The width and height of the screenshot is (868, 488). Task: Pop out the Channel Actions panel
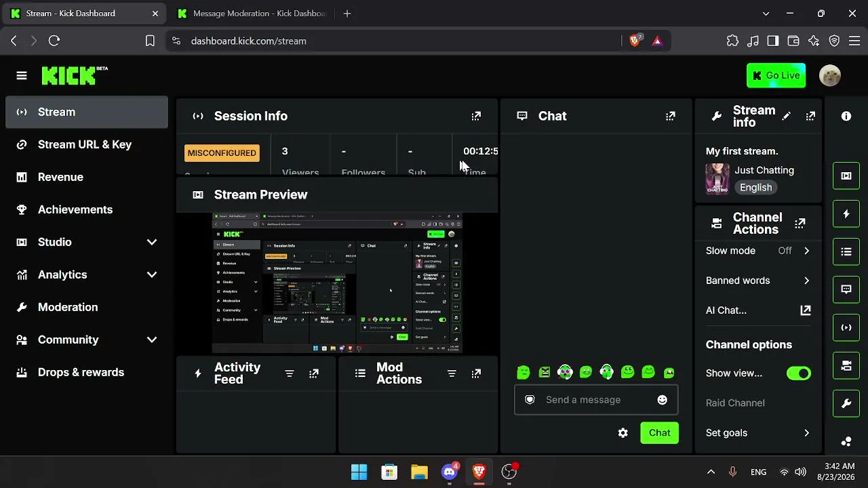[x=800, y=223]
